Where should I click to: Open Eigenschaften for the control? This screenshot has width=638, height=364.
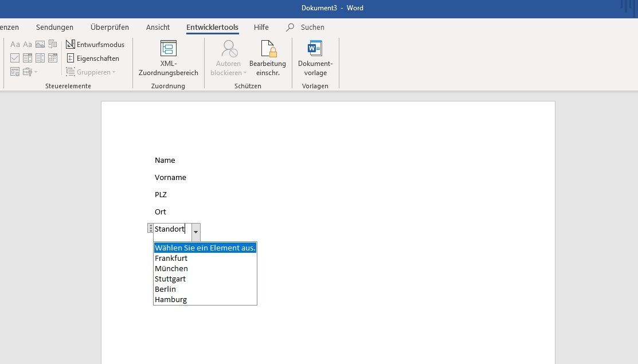coord(93,58)
